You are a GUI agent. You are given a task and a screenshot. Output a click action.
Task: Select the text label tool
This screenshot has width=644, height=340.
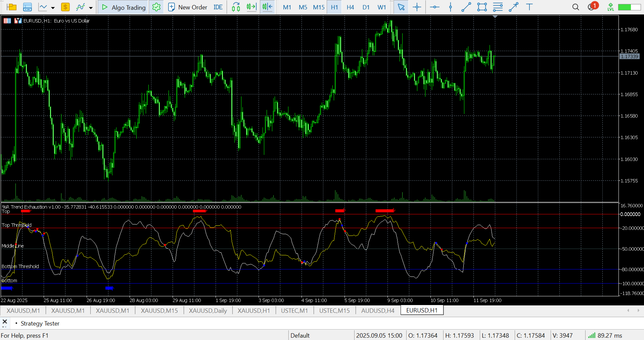coord(529,7)
